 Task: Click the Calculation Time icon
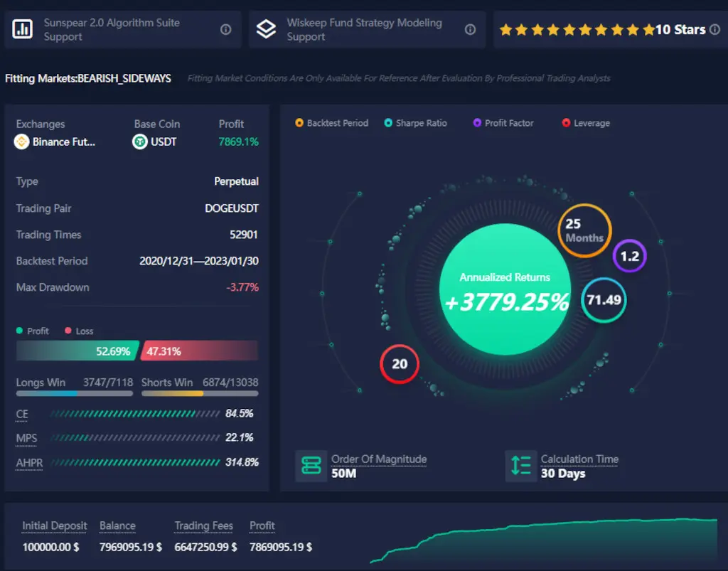[x=521, y=466]
